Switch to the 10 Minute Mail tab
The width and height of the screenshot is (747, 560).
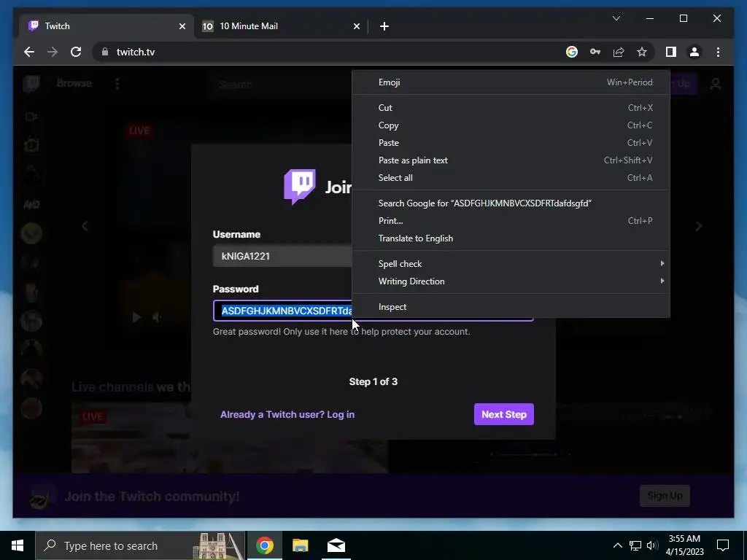pos(281,26)
